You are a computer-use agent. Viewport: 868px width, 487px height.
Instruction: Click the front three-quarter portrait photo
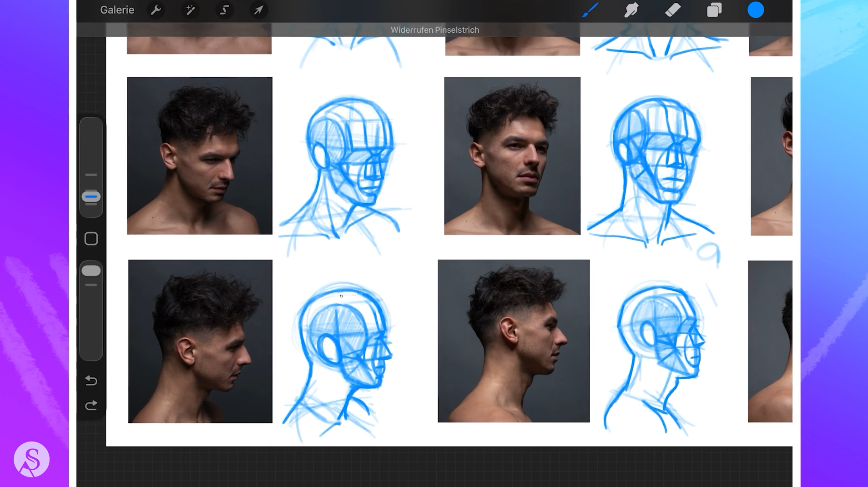coord(512,156)
